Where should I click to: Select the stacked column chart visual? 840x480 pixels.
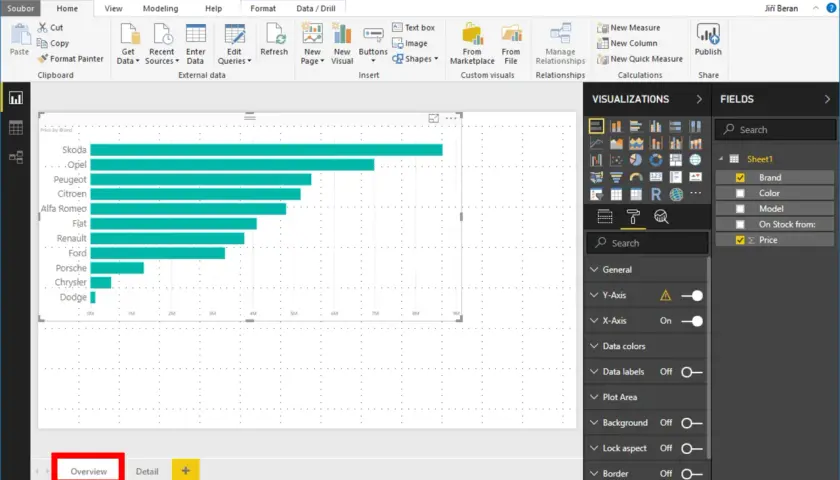(616, 126)
